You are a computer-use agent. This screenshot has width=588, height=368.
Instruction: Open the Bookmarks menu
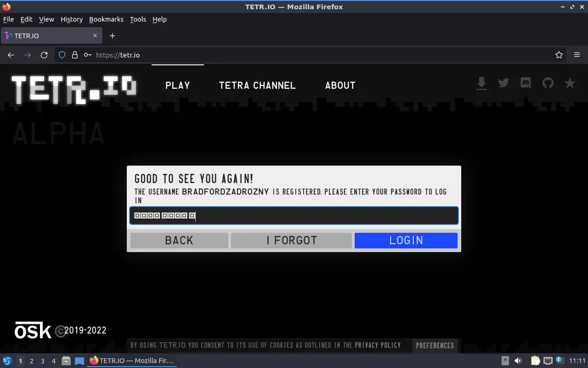(106, 19)
